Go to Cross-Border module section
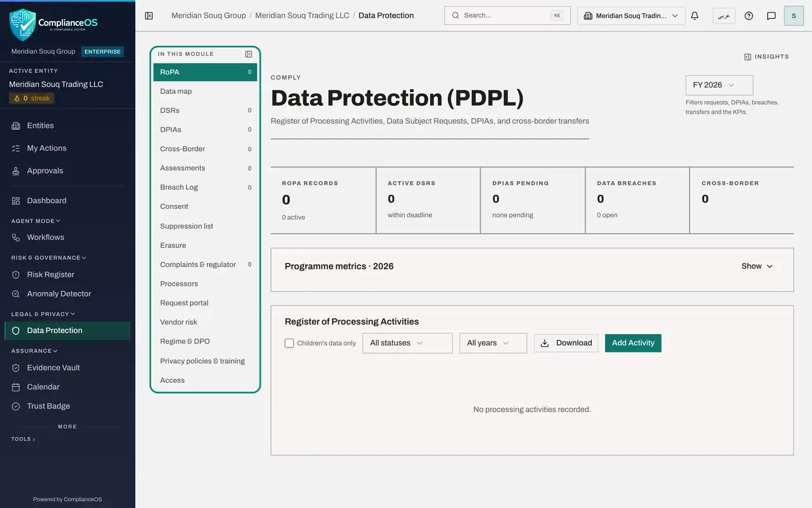812x508 pixels. pos(205,149)
